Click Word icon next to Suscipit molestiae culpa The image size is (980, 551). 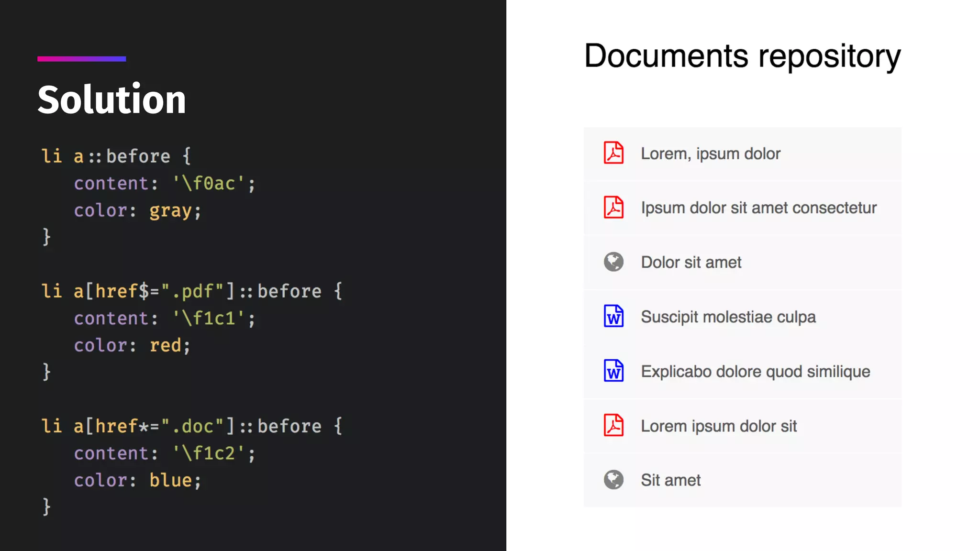point(613,316)
